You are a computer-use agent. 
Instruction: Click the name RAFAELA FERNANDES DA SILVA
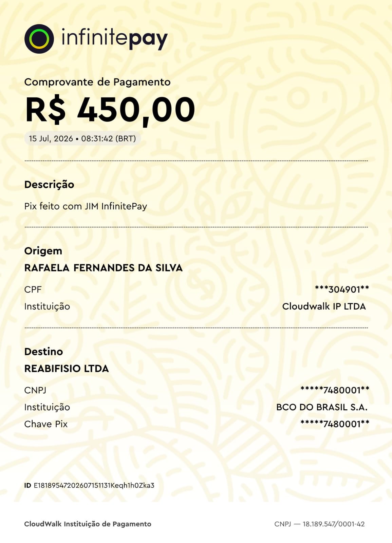[x=104, y=268]
